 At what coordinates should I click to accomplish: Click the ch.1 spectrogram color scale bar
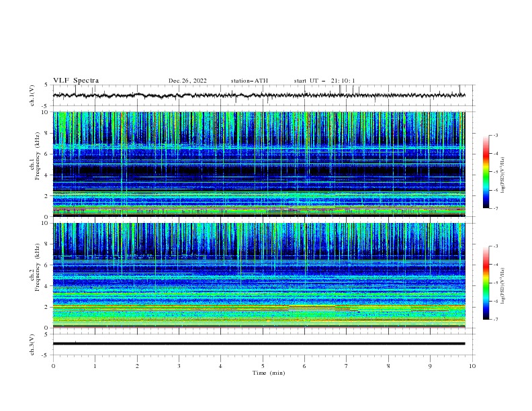(x=486, y=172)
